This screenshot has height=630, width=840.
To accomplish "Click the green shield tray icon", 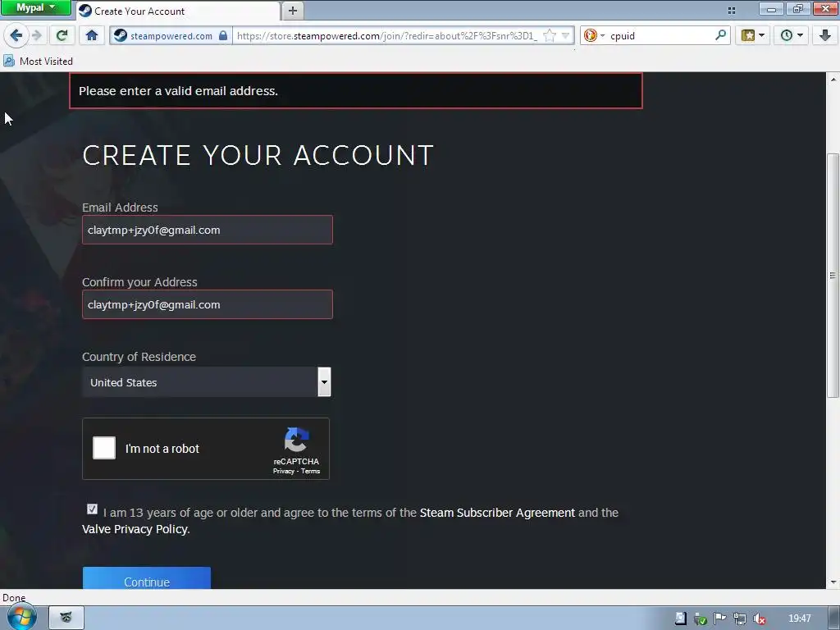I will pyautogui.click(x=700, y=619).
